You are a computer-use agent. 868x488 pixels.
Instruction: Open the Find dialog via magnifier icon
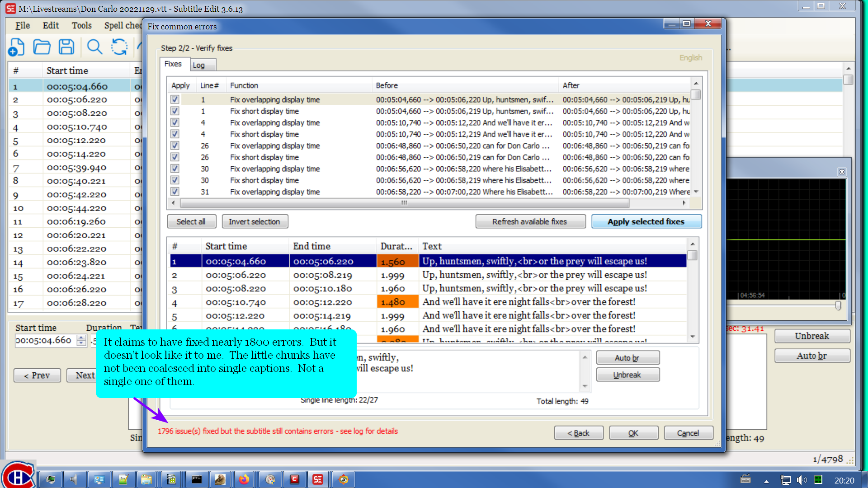coord(94,47)
